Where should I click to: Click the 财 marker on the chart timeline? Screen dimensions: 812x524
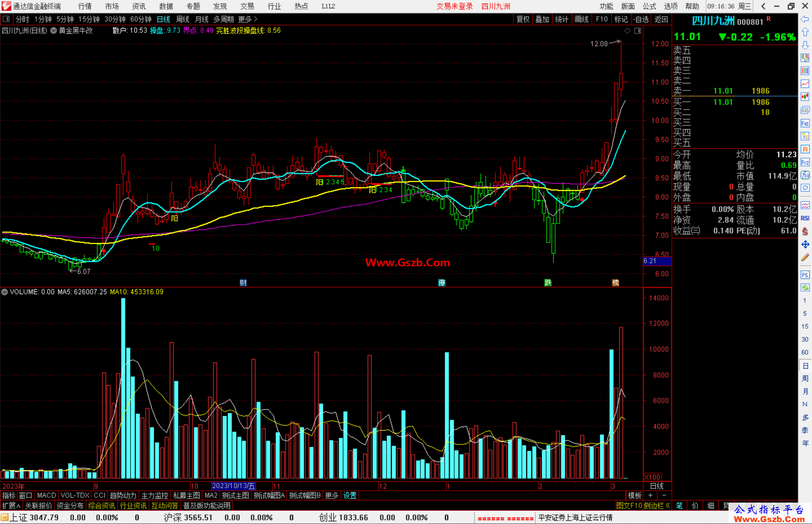tap(243, 282)
